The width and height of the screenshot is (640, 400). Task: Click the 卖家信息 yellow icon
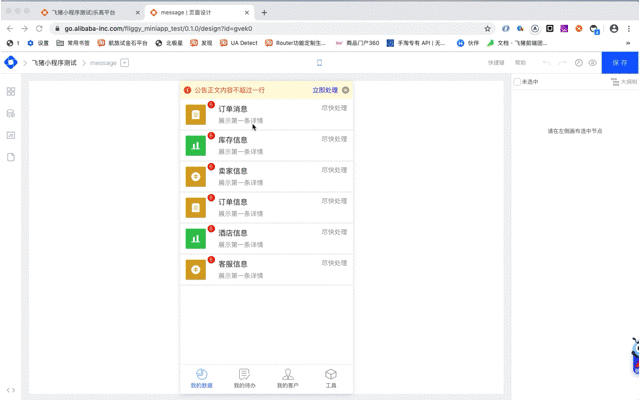tap(196, 177)
